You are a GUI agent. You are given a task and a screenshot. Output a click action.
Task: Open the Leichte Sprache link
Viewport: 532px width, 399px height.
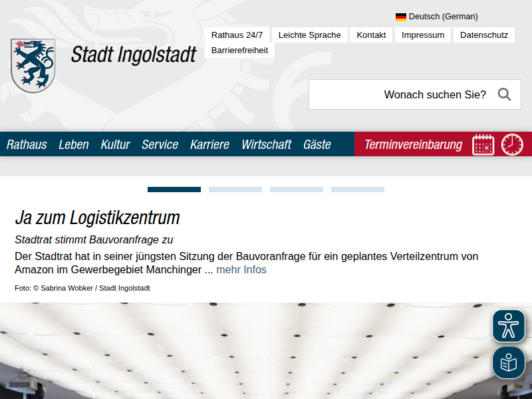[309, 35]
